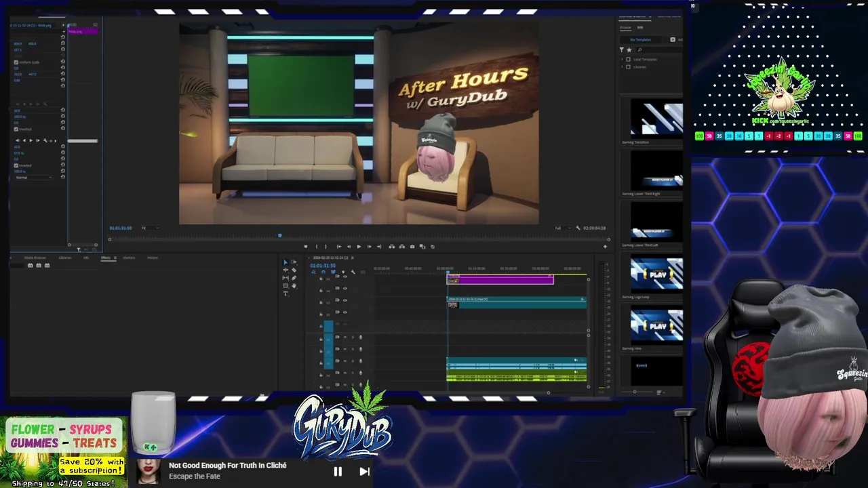This screenshot has height=488, width=868.
Task: Click Gaming Lower Third Right thumbnail
Action: coord(656,170)
